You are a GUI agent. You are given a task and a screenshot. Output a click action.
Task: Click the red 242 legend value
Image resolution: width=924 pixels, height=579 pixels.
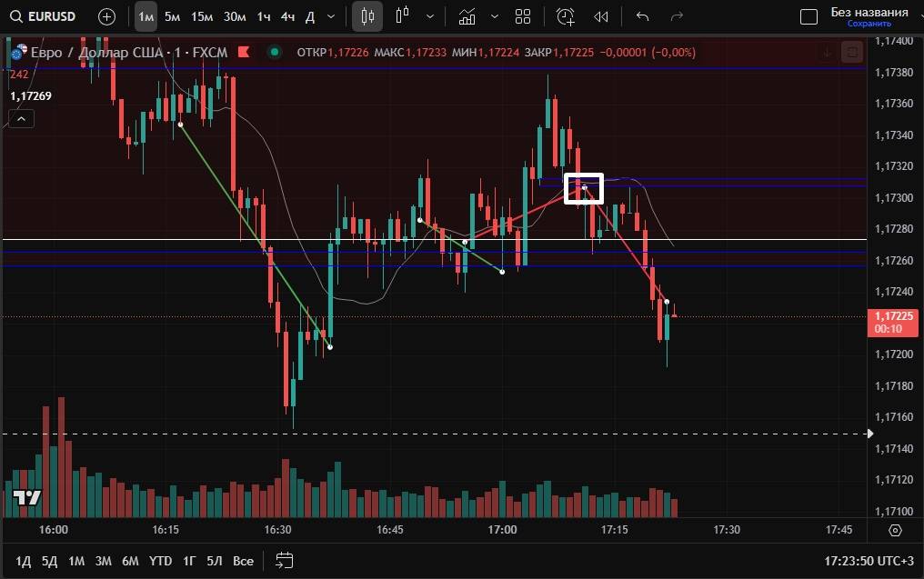tap(19, 75)
